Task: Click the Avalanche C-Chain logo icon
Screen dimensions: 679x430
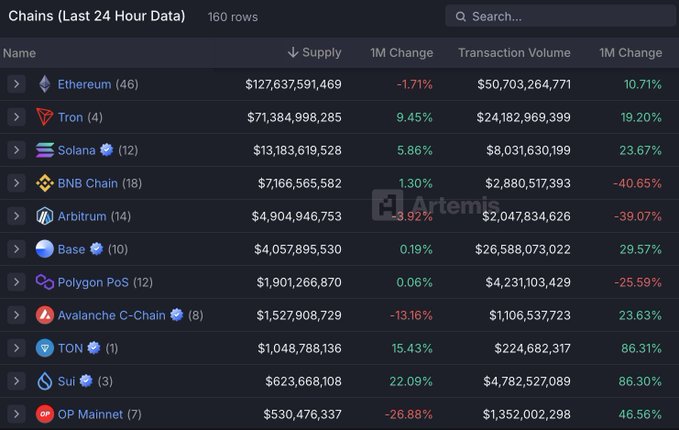Action: (44, 315)
